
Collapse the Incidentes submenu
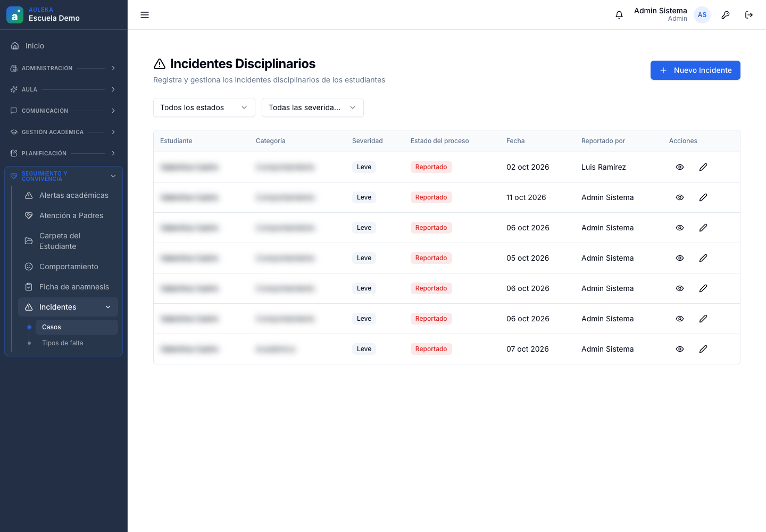68,307
